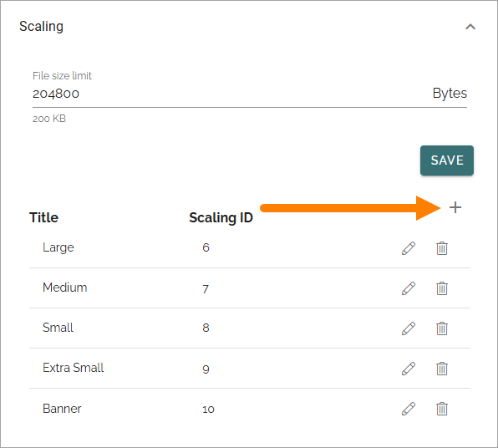
Task: Add a new scaling with the plus icon
Action: coord(455,208)
